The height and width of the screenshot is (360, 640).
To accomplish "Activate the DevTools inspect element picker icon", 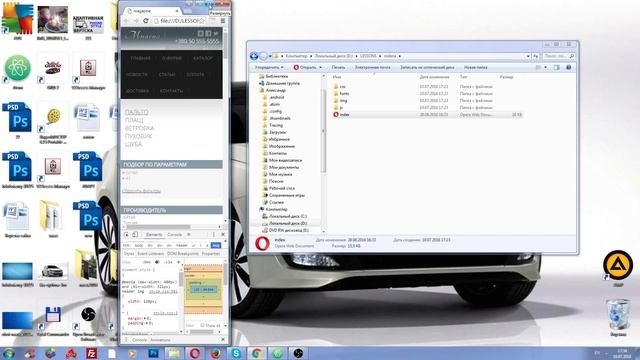I will point(127,235).
